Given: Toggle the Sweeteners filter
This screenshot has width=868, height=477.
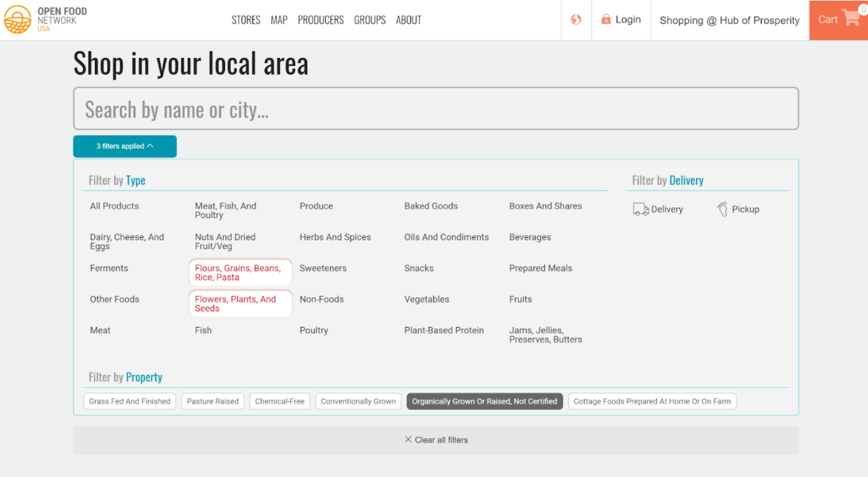Looking at the screenshot, I should pos(323,268).
